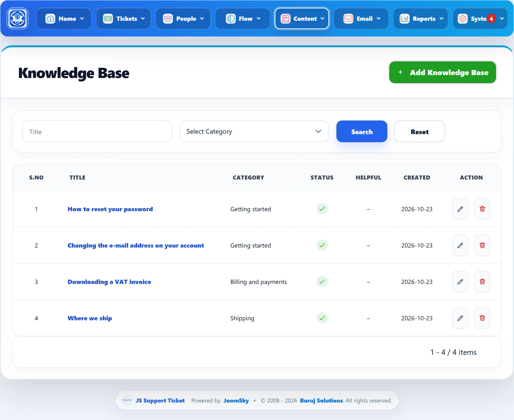
Task: Click the Content book icon
Action: pyautogui.click(x=285, y=19)
